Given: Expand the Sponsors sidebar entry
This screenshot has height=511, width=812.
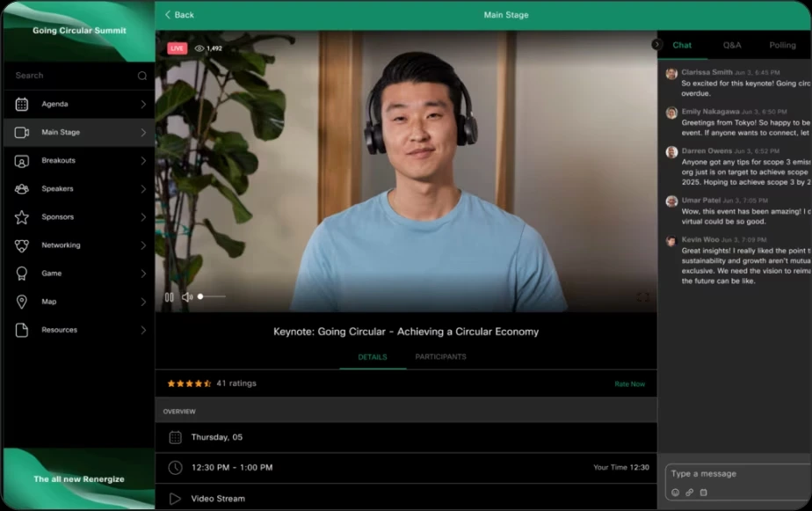Looking at the screenshot, I should click(x=142, y=216).
